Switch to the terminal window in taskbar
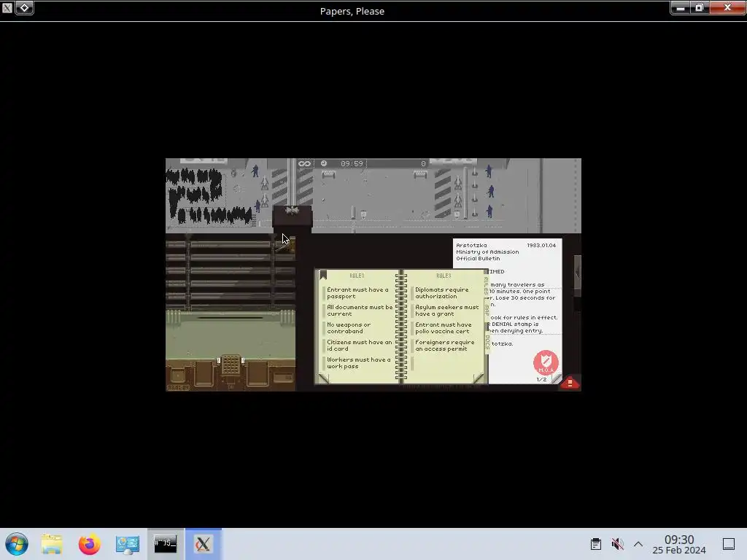This screenshot has height=560, width=747. click(166, 544)
